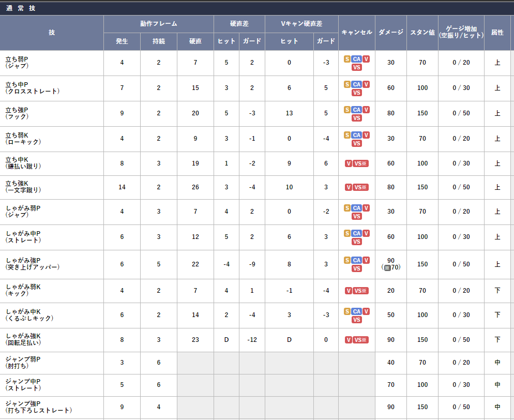Click the V badge in 立ち強K row
This screenshot has width=514, height=420.
348,187
